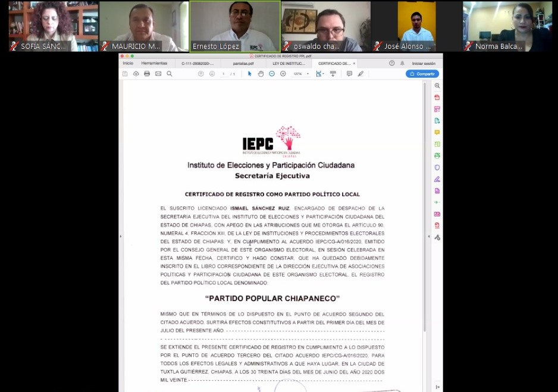This screenshot has height=392, width=558.
Task: Go to previous page with up arrow
Action: click(201, 74)
